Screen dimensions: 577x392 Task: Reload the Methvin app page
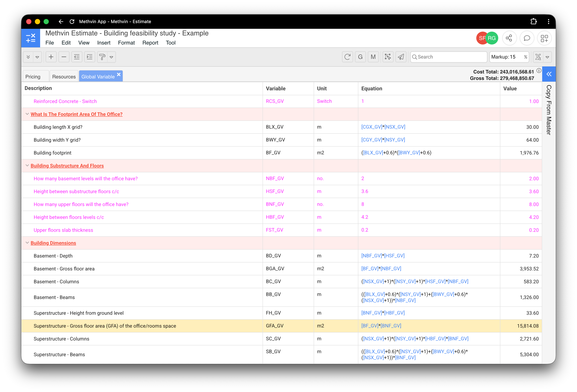(x=72, y=22)
